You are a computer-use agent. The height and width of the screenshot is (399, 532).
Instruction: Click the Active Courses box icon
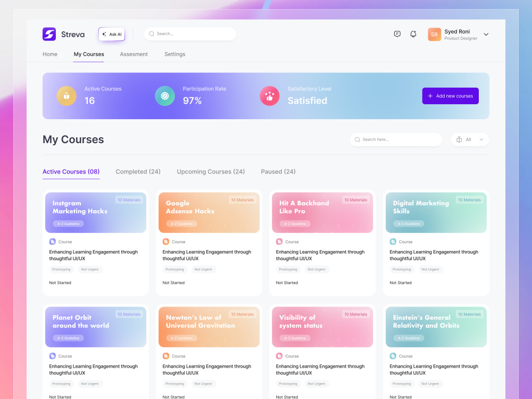[66, 96]
